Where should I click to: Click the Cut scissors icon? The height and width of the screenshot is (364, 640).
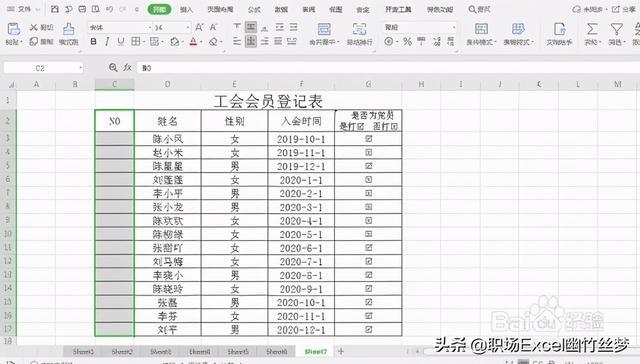click(x=33, y=27)
